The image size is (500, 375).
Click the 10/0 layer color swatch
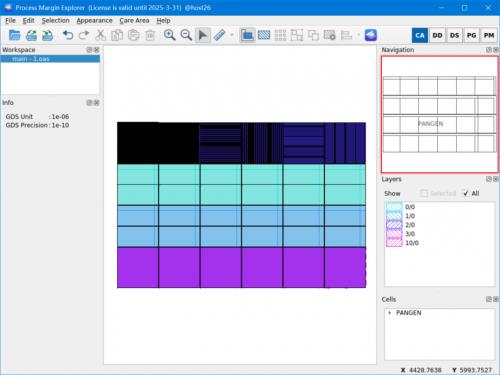tap(394, 243)
